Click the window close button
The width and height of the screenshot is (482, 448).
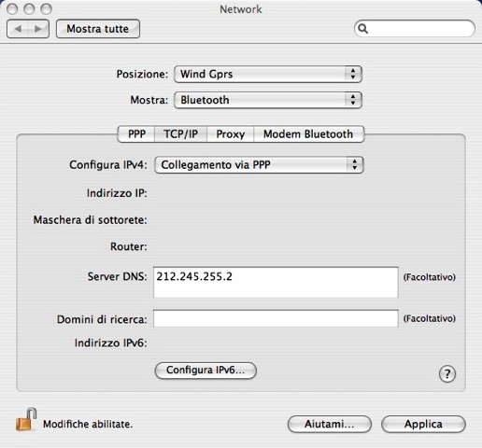pos(12,9)
